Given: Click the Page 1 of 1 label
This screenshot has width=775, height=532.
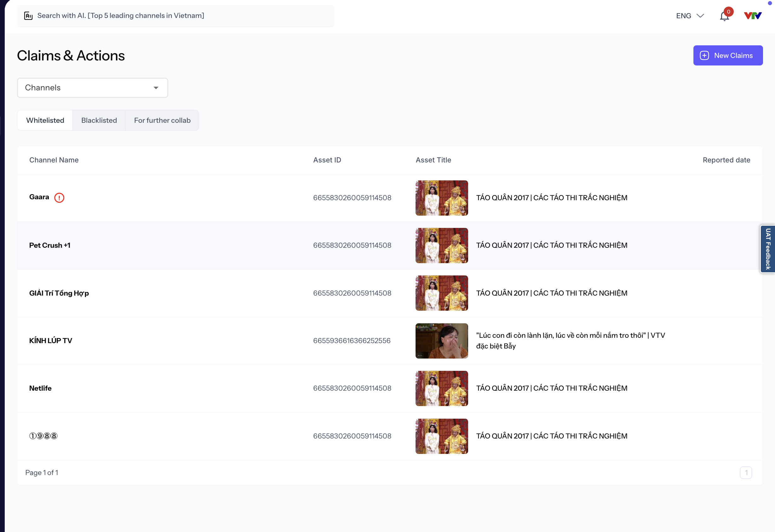Looking at the screenshot, I should point(42,473).
